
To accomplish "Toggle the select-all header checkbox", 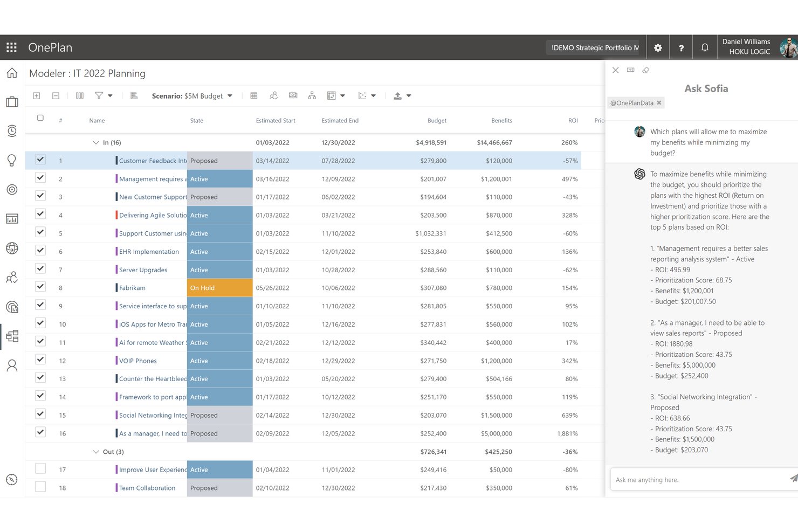I will click(x=40, y=118).
